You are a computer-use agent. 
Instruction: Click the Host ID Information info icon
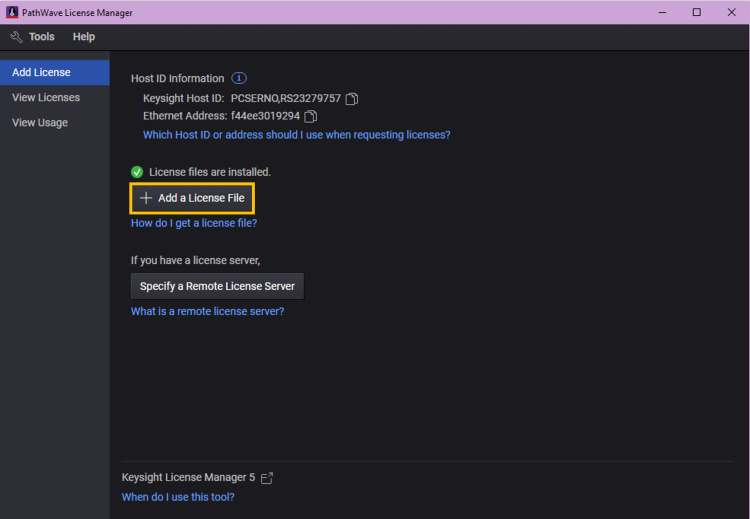239,78
